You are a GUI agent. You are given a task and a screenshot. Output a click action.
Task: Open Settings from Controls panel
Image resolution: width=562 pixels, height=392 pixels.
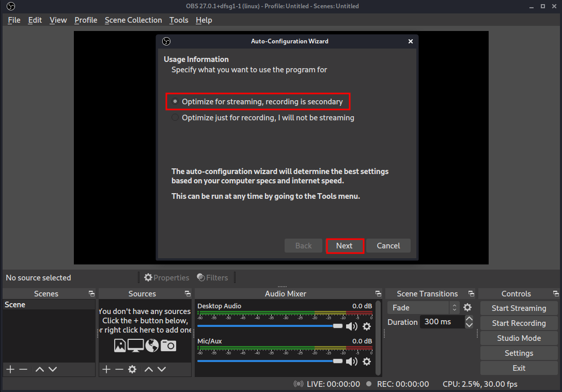tap(519, 353)
